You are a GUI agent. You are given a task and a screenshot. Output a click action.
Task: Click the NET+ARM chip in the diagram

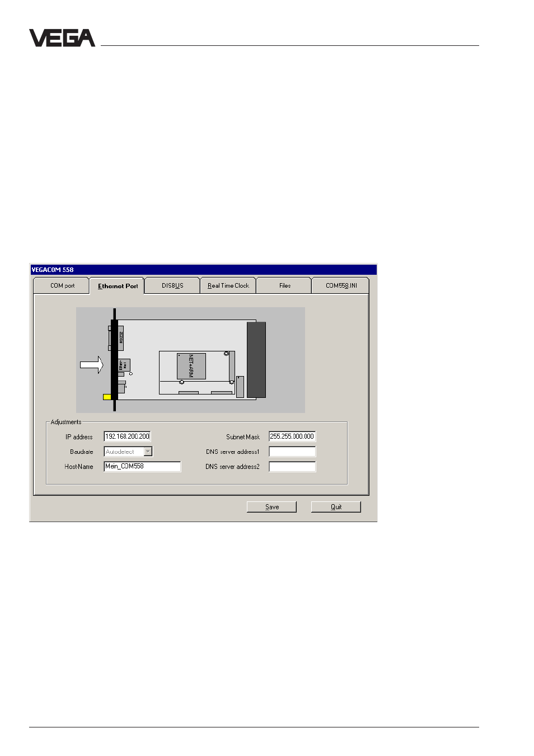pos(191,366)
